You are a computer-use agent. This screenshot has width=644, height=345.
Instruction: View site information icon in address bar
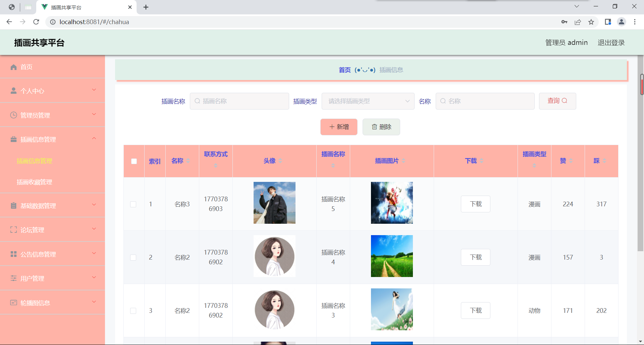53,22
